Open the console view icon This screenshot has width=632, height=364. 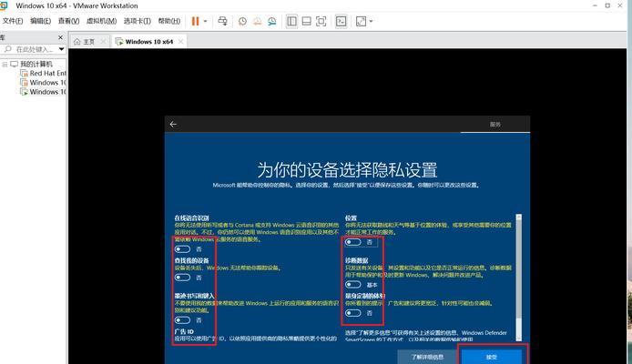(341, 21)
